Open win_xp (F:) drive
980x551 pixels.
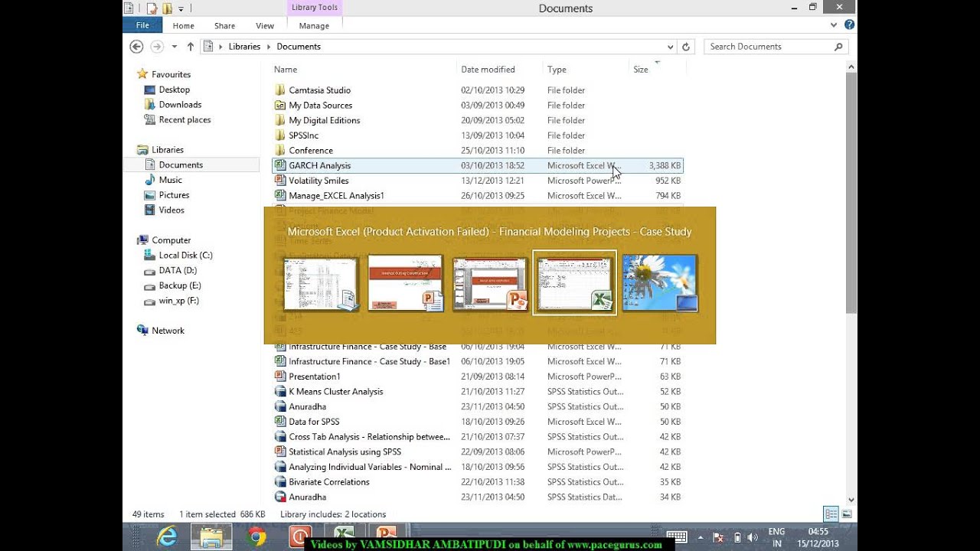(x=178, y=301)
